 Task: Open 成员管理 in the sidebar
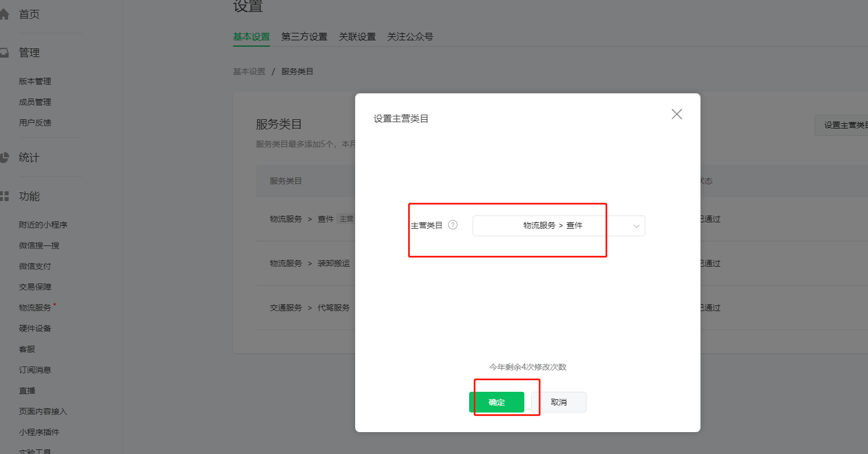35,102
